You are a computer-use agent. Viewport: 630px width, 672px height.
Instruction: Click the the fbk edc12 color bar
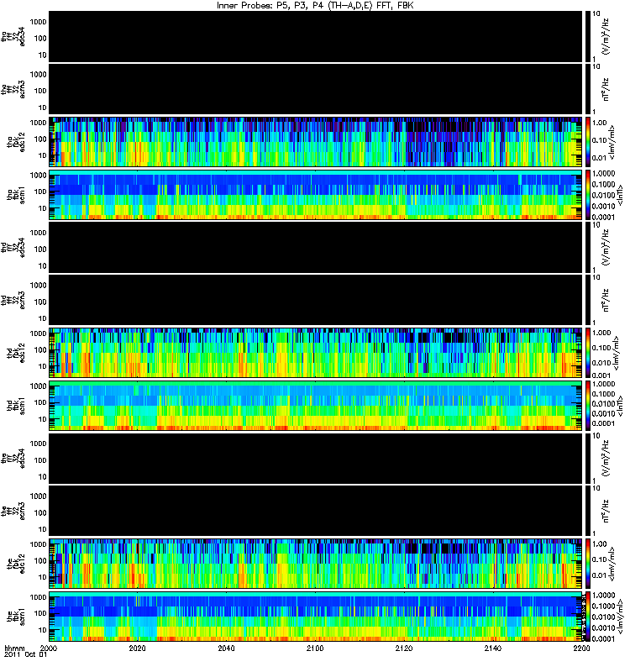click(588, 564)
